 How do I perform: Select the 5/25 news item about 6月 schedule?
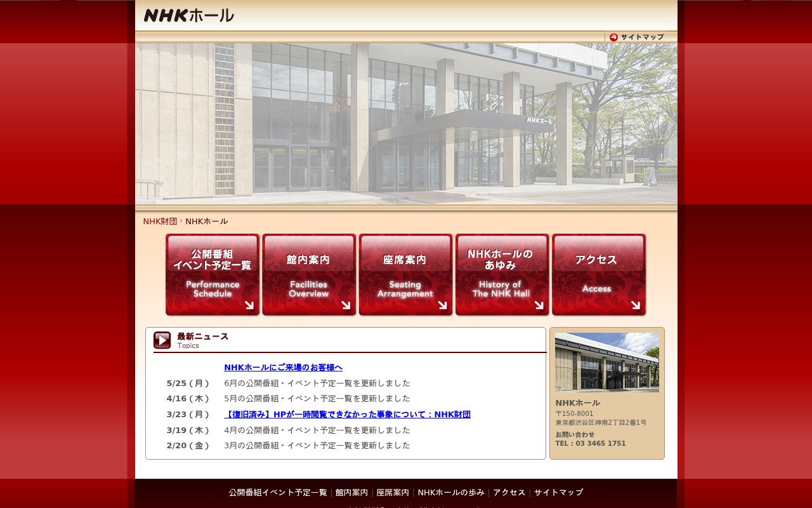(317, 384)
